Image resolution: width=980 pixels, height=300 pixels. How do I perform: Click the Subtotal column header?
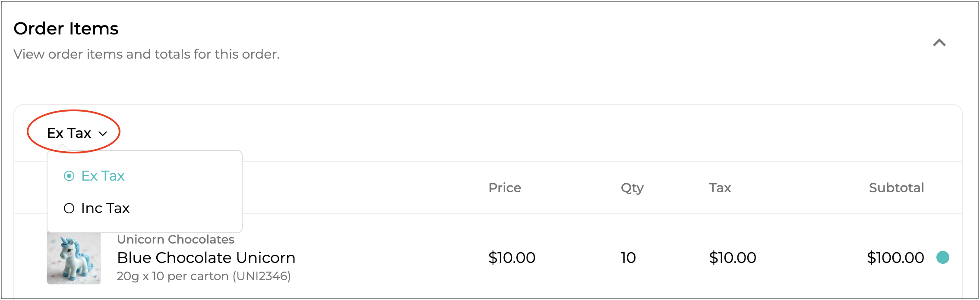click(896, 188)
